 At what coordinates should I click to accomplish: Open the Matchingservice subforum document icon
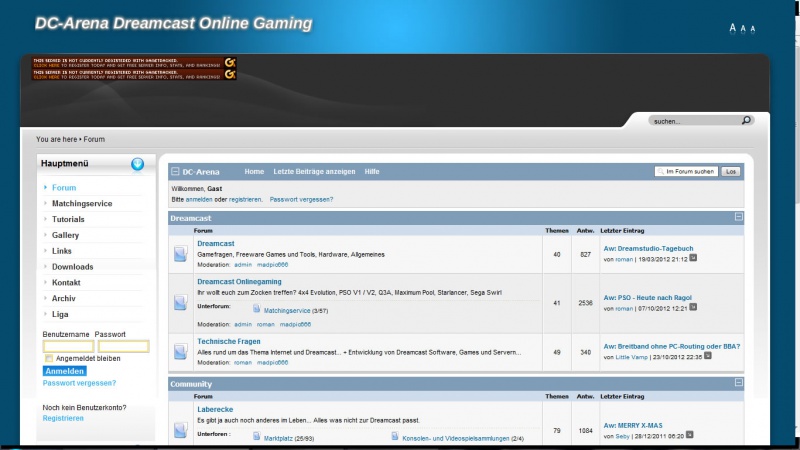[256, 310]
